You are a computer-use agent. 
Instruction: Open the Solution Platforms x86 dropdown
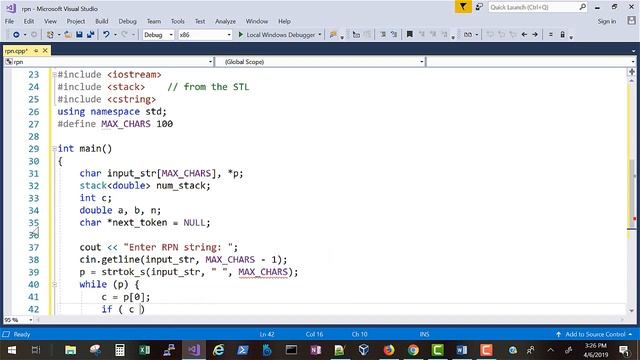[x=205, y=35]
